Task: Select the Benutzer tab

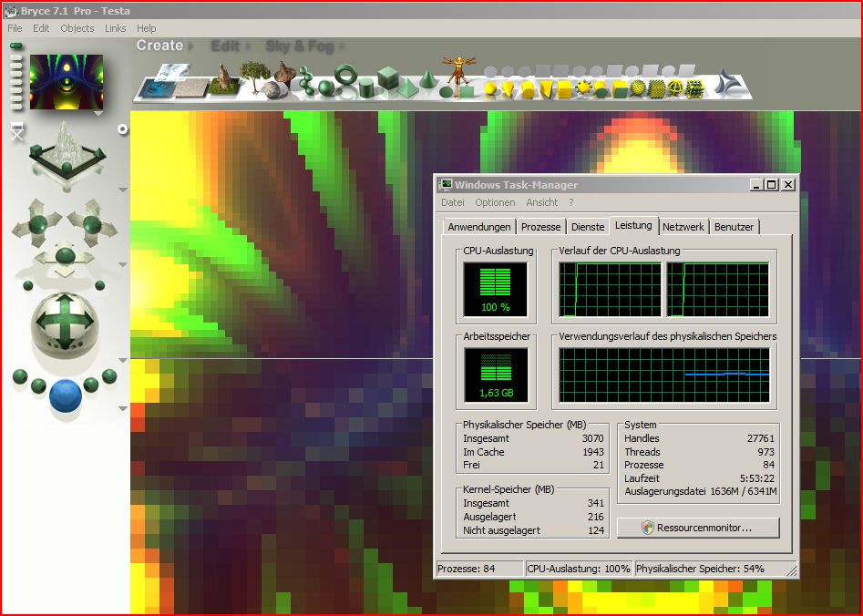Action: click(x=734, y=227)
